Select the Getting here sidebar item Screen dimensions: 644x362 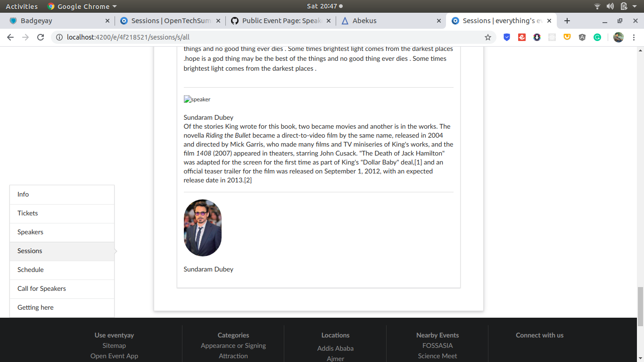(62, 308)
